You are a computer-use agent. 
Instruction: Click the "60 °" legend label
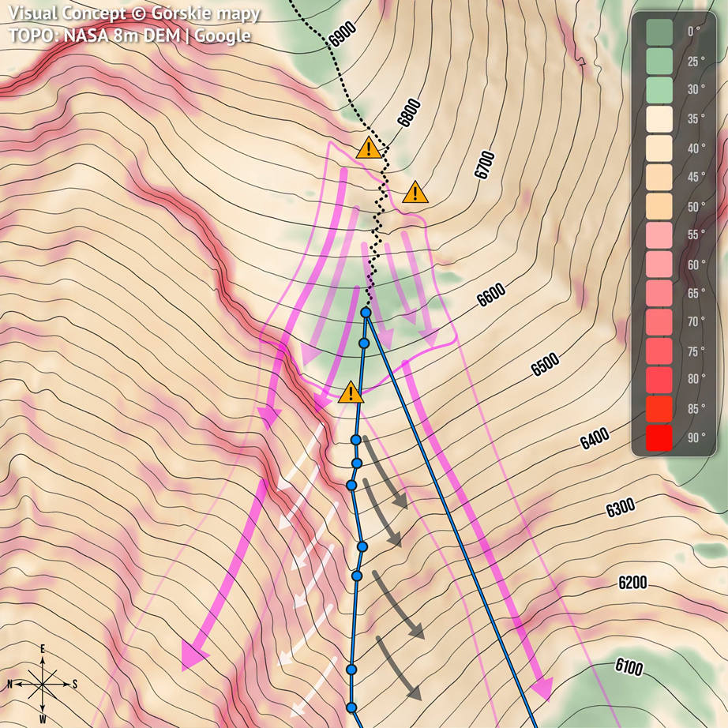(696, 265)
